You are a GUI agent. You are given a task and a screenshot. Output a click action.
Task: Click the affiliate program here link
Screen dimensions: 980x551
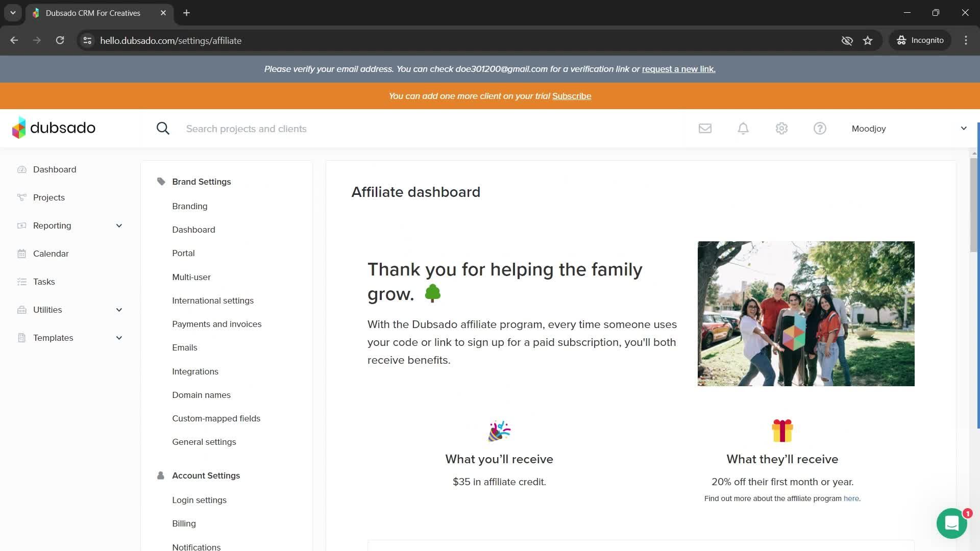851,498
